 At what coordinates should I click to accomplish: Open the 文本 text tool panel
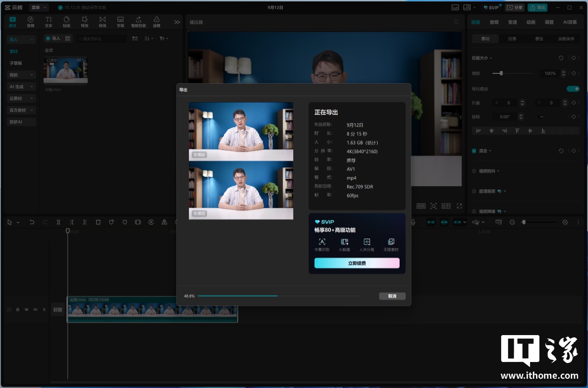coord(49,21)
